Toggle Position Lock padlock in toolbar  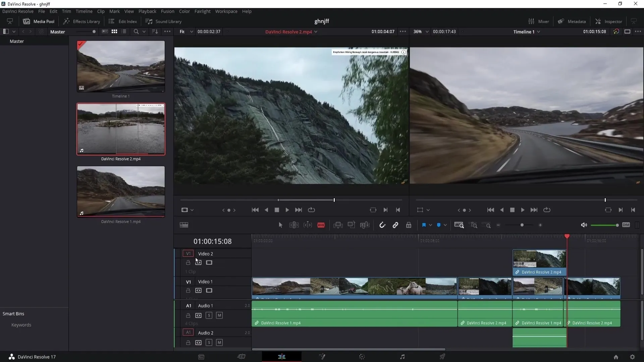tap(409, 225)
